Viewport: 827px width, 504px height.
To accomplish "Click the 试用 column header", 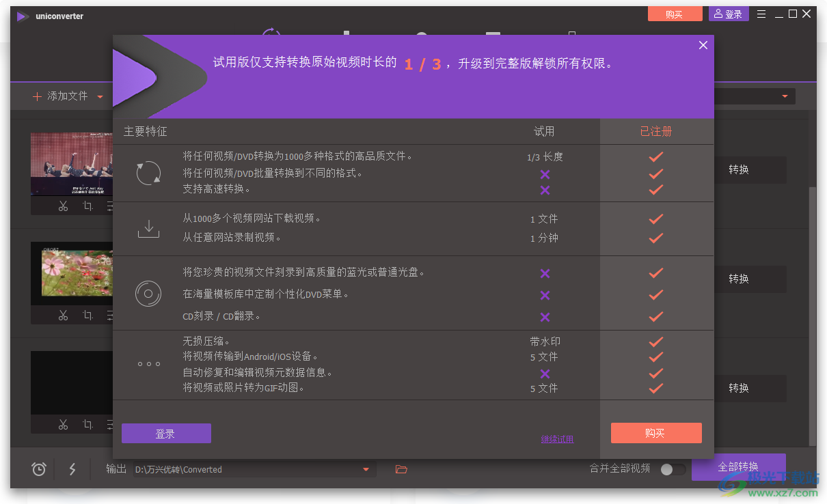I will click(544, 131).
